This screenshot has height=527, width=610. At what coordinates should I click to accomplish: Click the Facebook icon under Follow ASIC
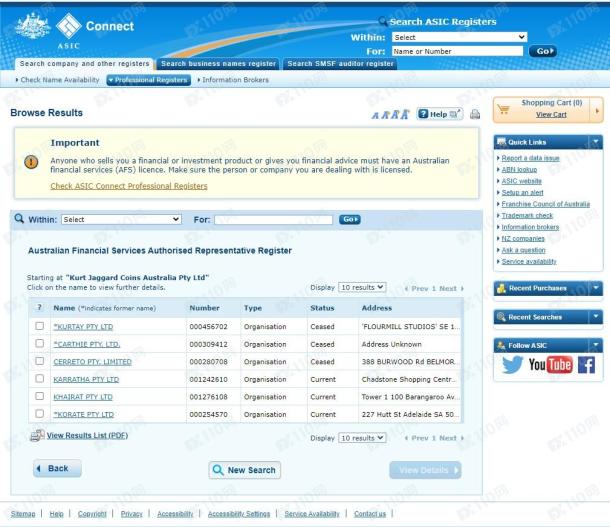[586, 365]
